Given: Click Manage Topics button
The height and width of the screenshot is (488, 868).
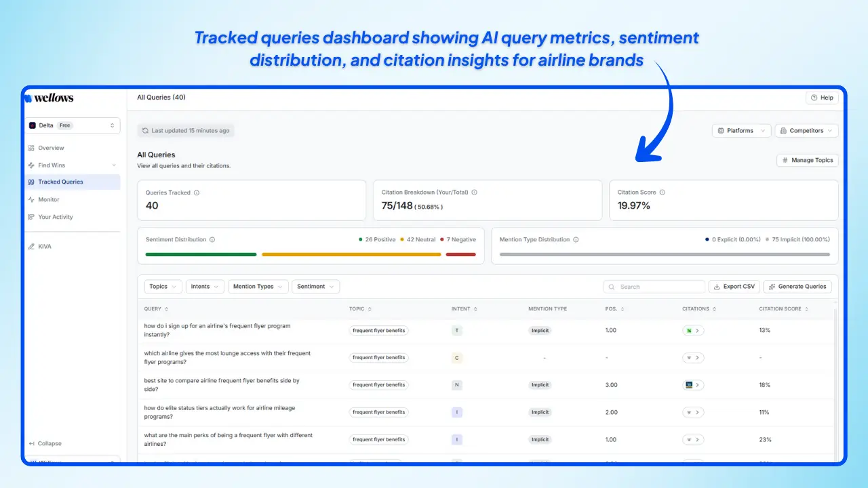Looking at the screenshot, I should coord(807,161).
